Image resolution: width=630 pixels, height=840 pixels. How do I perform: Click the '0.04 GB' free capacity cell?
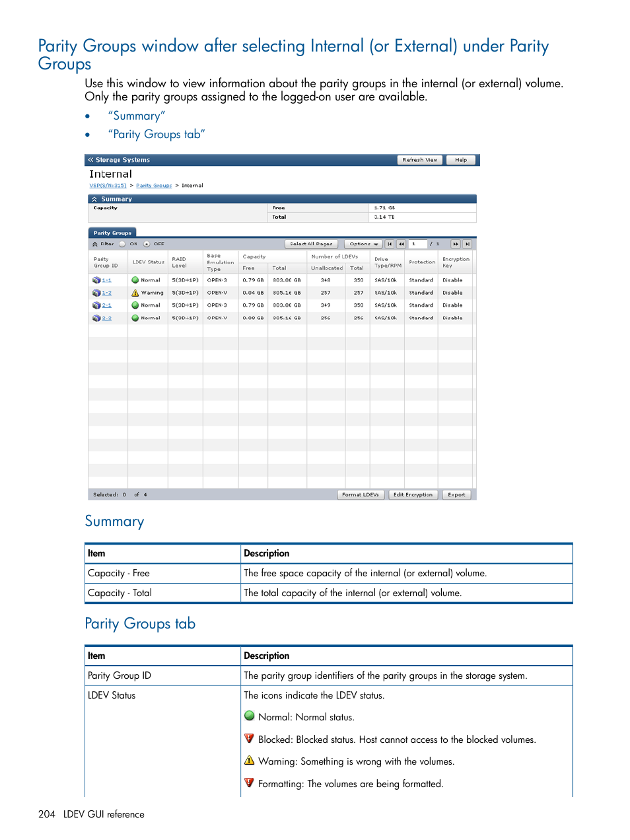click(253, 293)
